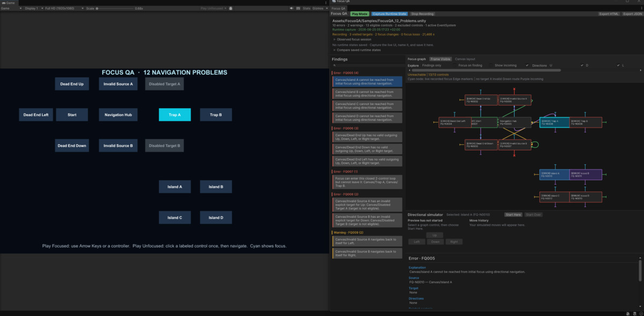Open the Focus QA tab three-dot menu
This screenshot has width=644, height=316.
641,9
